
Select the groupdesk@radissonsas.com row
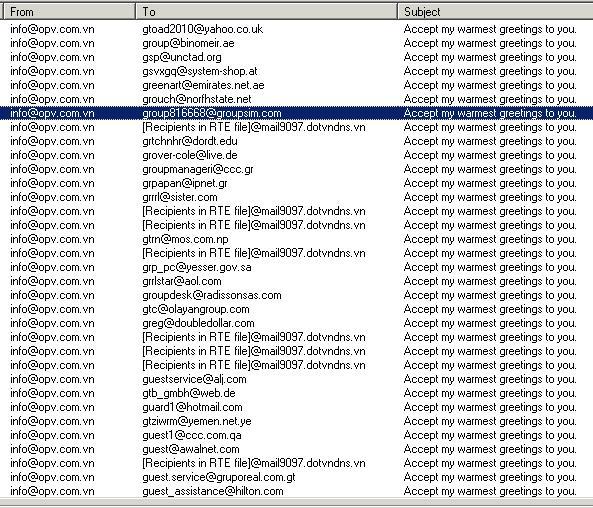296,295
